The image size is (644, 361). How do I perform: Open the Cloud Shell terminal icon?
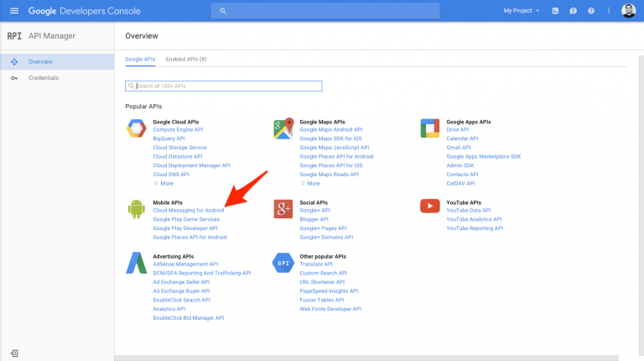pos(555,11)
